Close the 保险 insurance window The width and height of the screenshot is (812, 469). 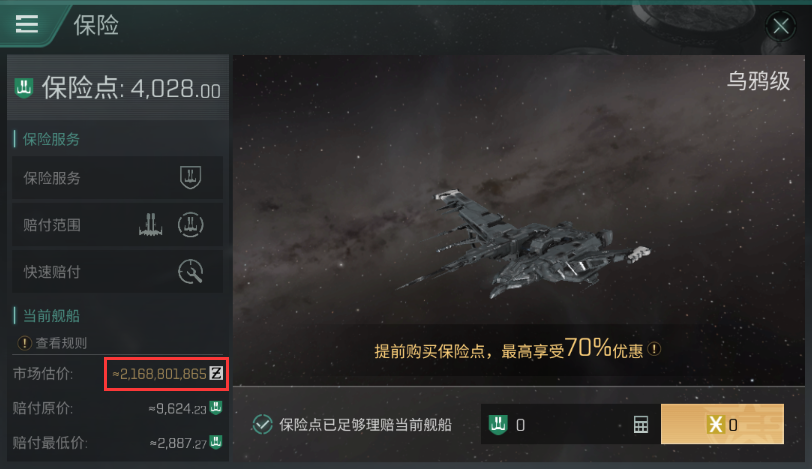[x=781, y=25]
